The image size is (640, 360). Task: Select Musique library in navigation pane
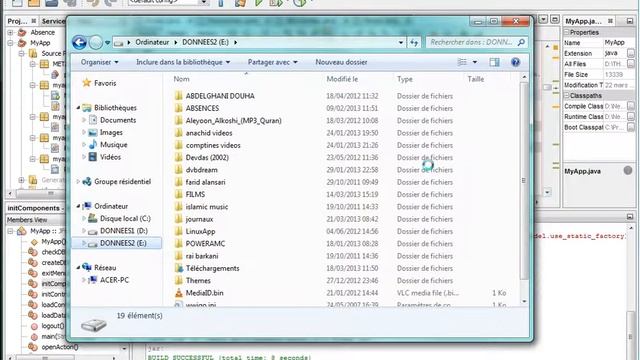click(x=113, y=144)
